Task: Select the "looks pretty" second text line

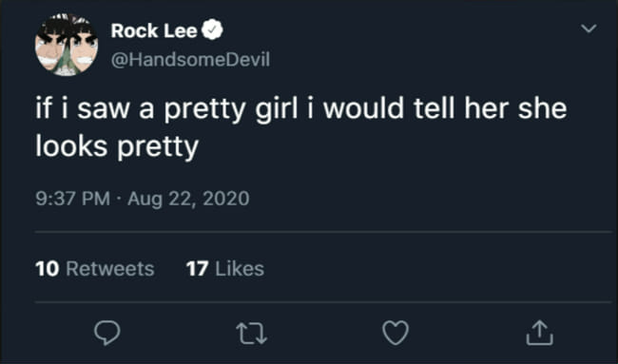Action: pyautogui.click(x=117, y=146)
